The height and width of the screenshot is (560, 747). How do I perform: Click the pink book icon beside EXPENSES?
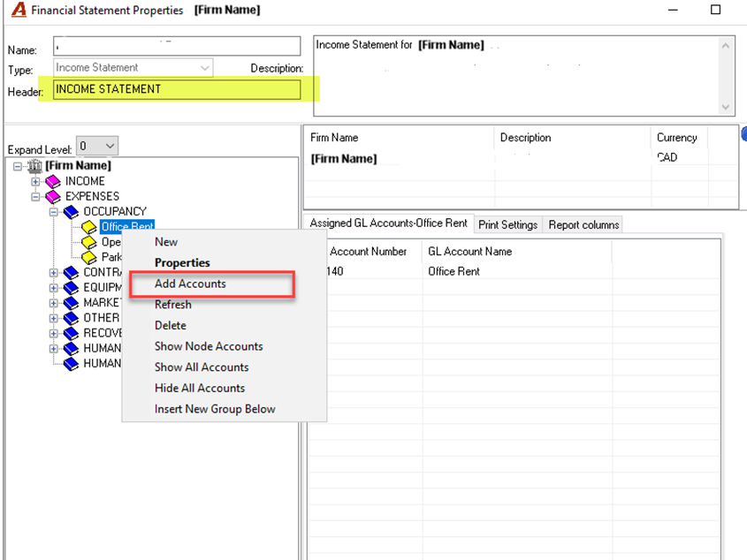click(x=53, y=196)
